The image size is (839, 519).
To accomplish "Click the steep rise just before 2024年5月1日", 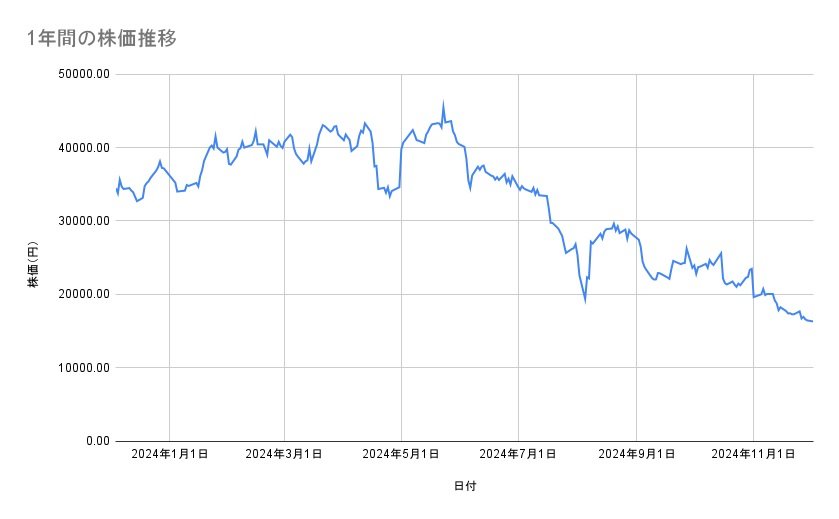I will (x=401, y=165).
